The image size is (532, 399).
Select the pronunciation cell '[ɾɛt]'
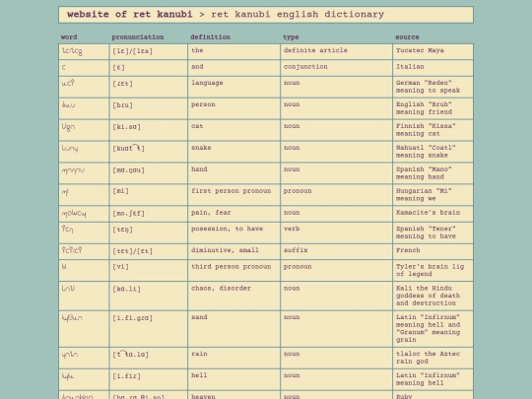[x=148, y=88]
